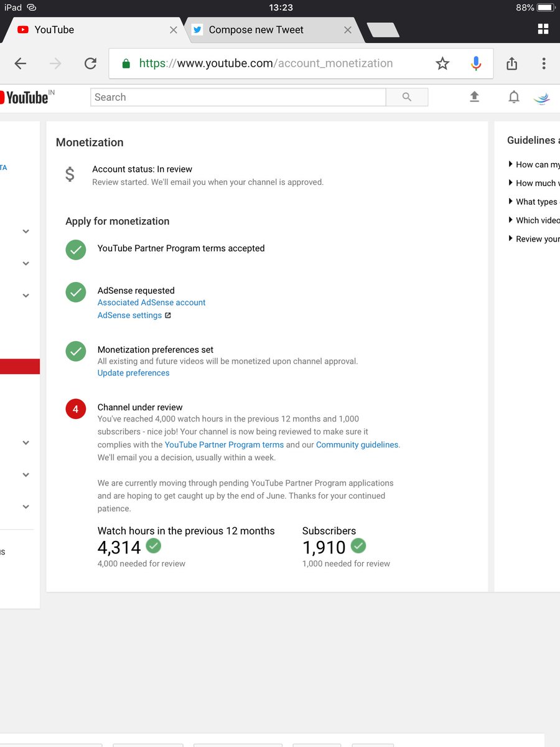Open a new tab with the blank tab button
This screenshot has width=560, height=747.
point(383,30)
